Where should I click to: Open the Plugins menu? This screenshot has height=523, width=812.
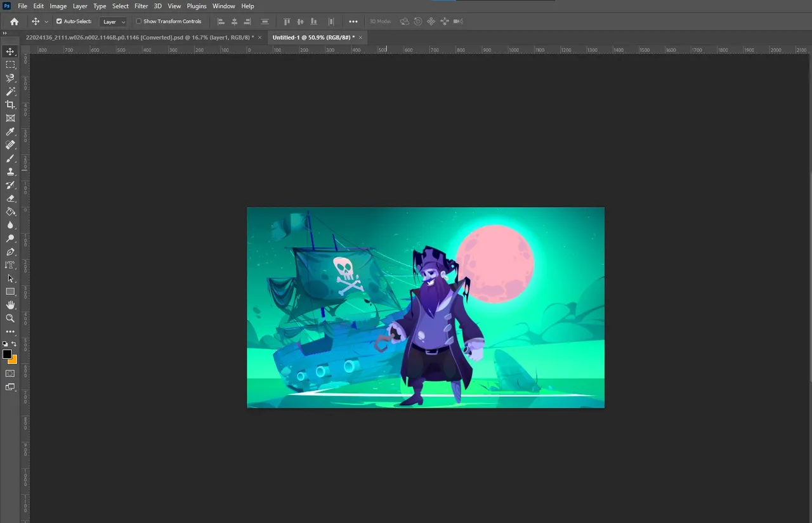click(x=197, y=6)
